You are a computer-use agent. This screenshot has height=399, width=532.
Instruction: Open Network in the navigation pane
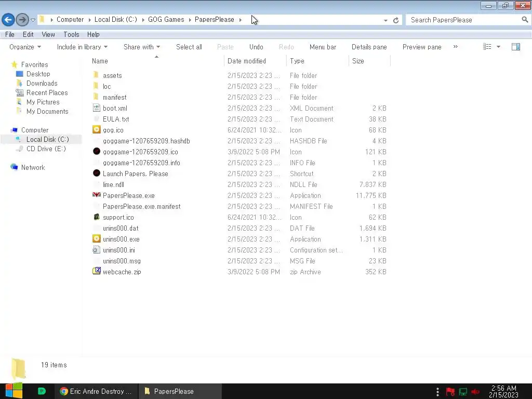point(33,167)
